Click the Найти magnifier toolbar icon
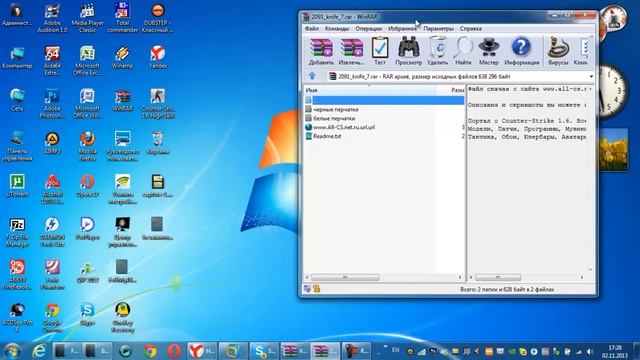 point(463,51)
